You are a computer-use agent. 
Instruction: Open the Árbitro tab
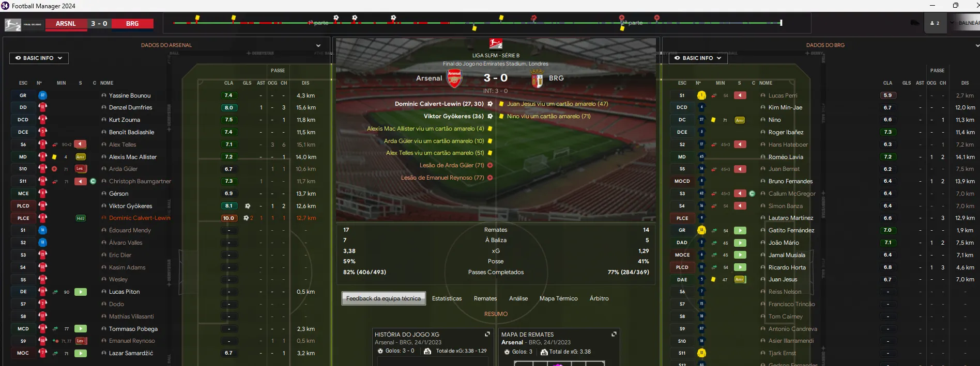[x=599, y=298]
